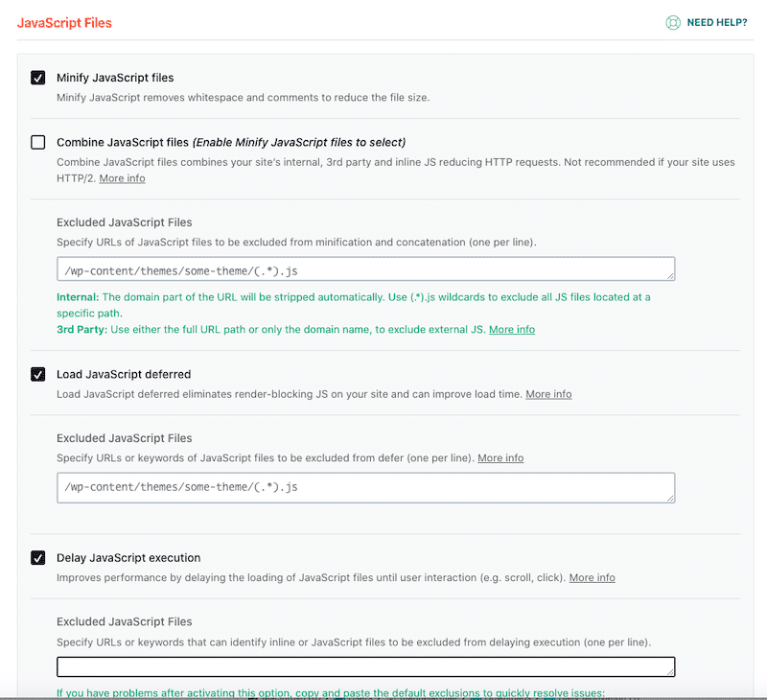Click the defer excluded JavaScript files field
Image resolution: width=767 pixels, height=700 pixels.
pos(364,487)
